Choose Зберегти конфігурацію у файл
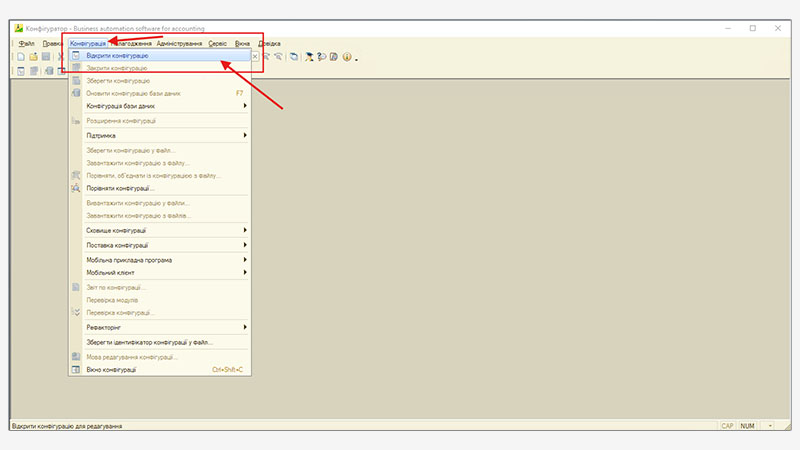Viewport: 800px width, 450px height. click(x=138, y=150)
